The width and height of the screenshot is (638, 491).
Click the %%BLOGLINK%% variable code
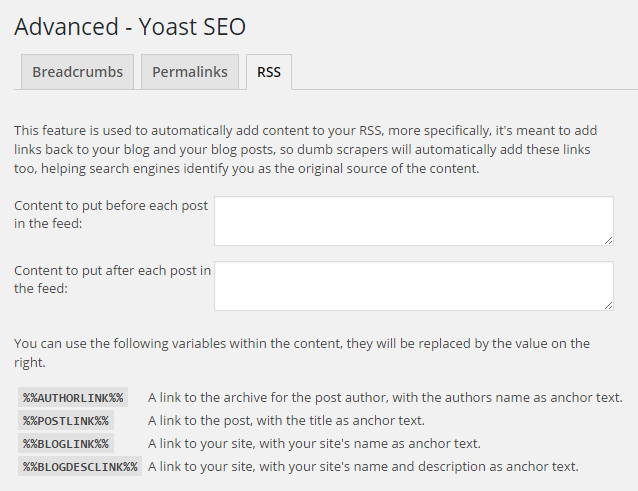click(x=66, y=444)
